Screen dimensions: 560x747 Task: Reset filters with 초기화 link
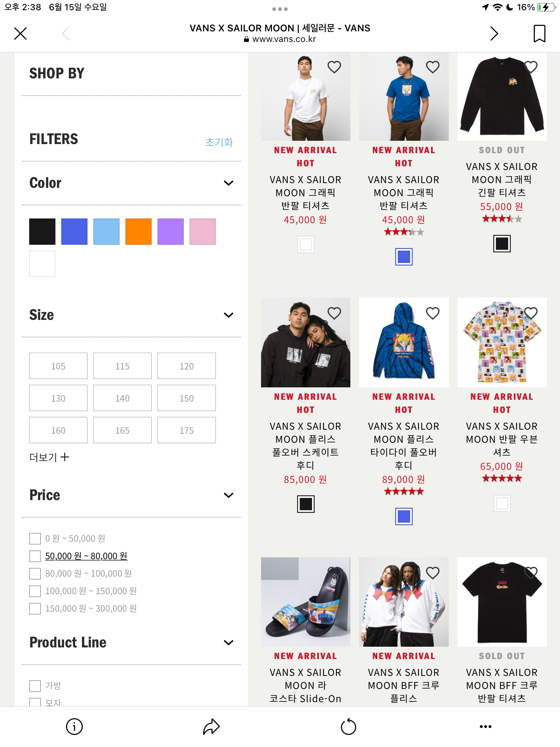[x=219, y=142]
